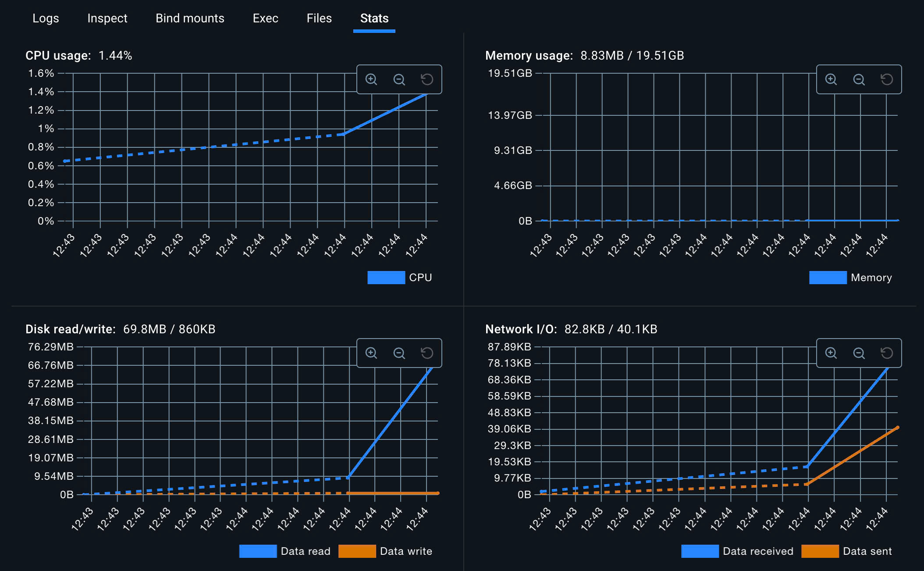Click the Memory legend label
The image size is (924, 571).
871,278
